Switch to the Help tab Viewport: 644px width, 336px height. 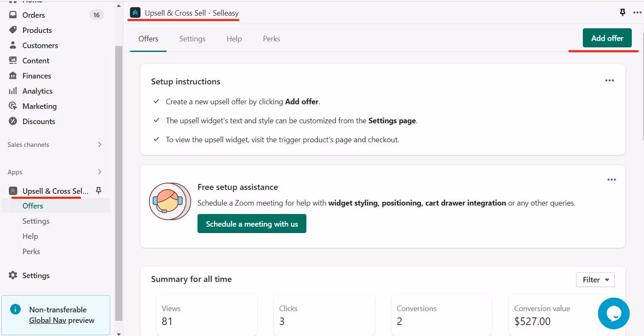tap(234, 38)
